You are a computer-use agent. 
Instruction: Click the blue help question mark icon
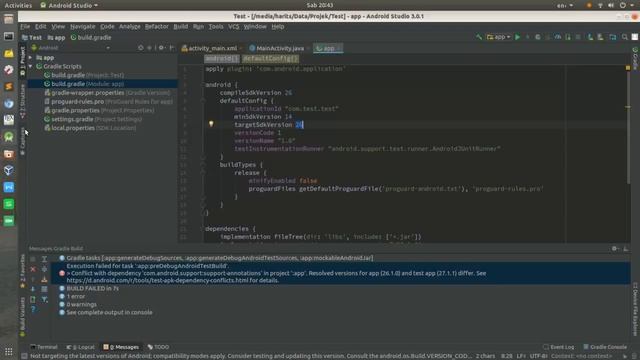coord(33,309)
